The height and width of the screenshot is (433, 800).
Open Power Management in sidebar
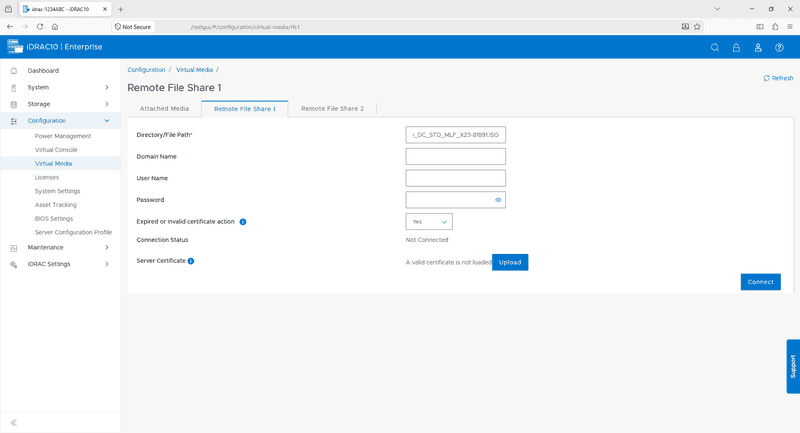pyautogui.click(x=63, y=136)
